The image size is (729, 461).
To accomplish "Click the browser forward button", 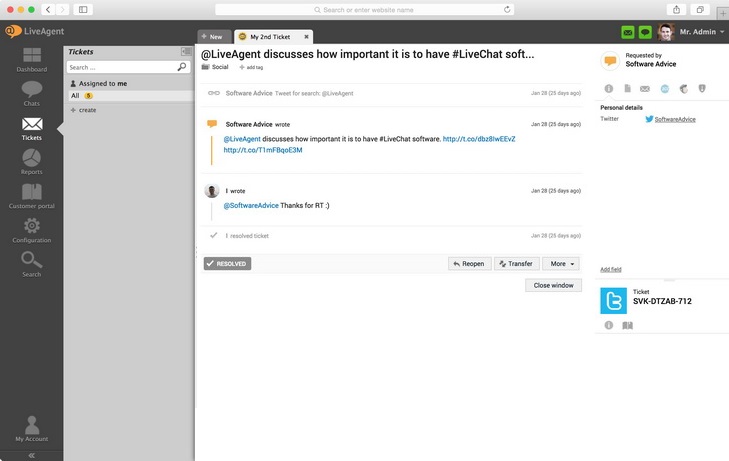I will point(63,9).
